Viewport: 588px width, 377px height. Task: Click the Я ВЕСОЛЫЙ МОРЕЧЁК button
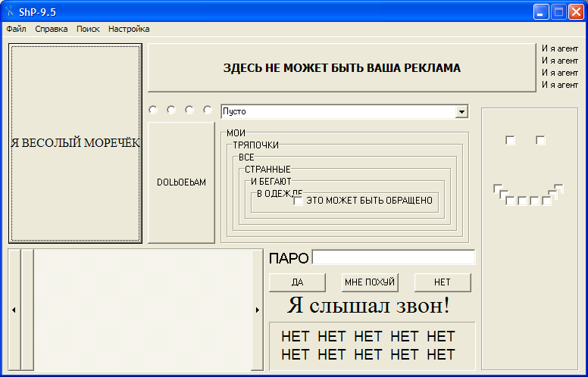(x=75, y=143)
